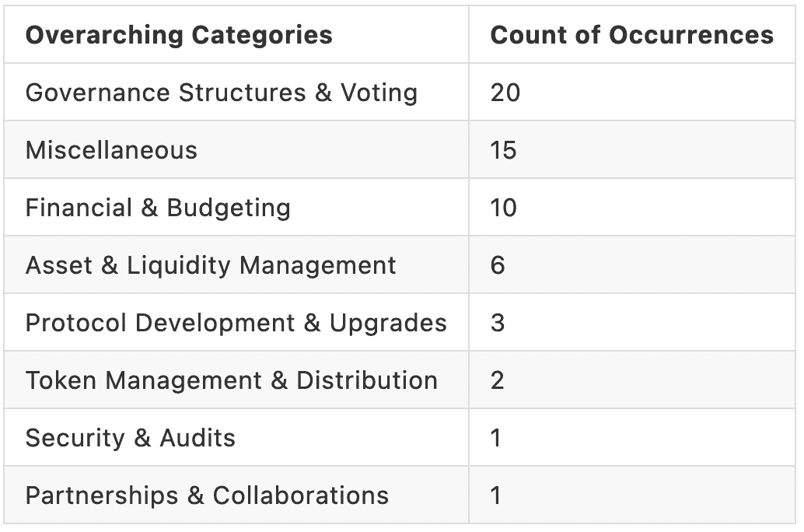The width and height of the screenshot is (804, 532).
Task: Select the Partnerships & Collaborations cell
Action: (207, 495)
